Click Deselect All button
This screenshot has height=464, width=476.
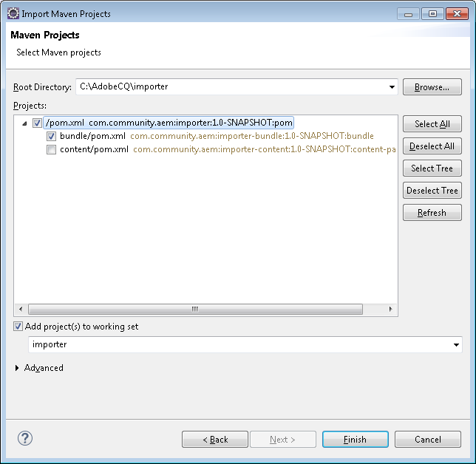tap(432, 146)
